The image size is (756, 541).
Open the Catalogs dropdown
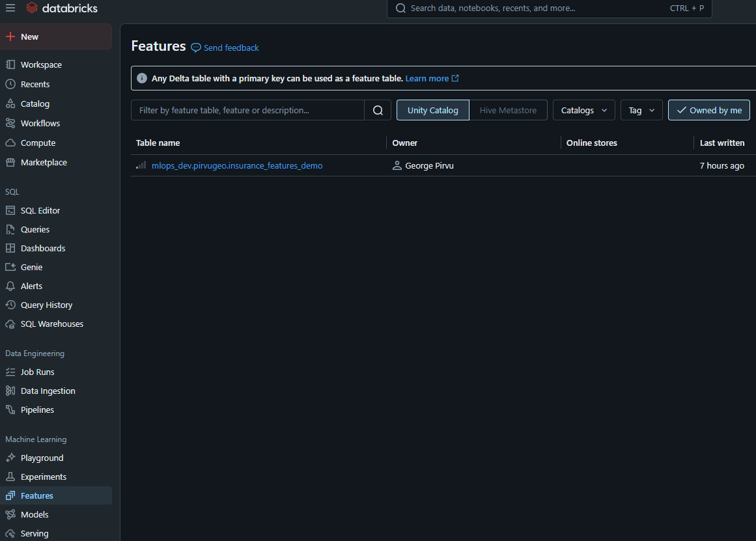[x=583, y=110]
